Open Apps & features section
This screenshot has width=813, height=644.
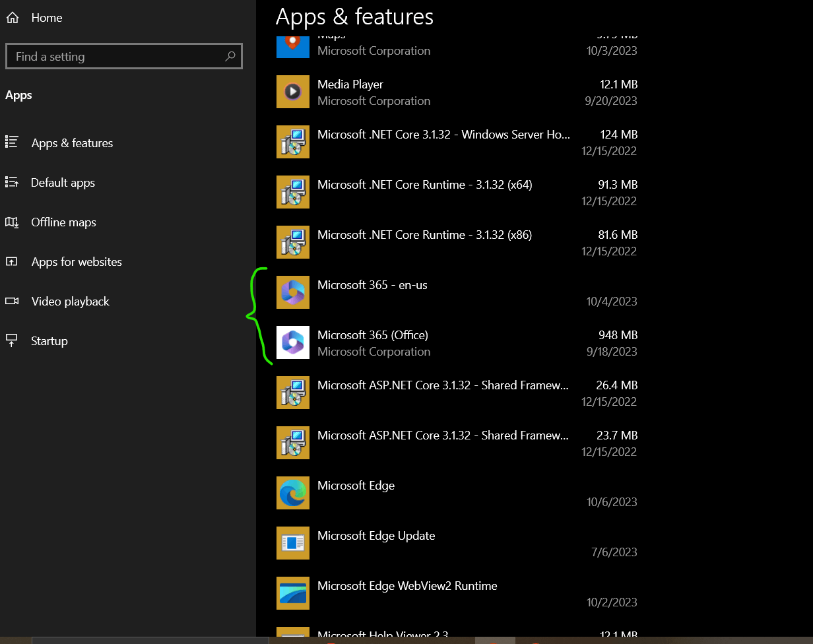pos(72,143)
